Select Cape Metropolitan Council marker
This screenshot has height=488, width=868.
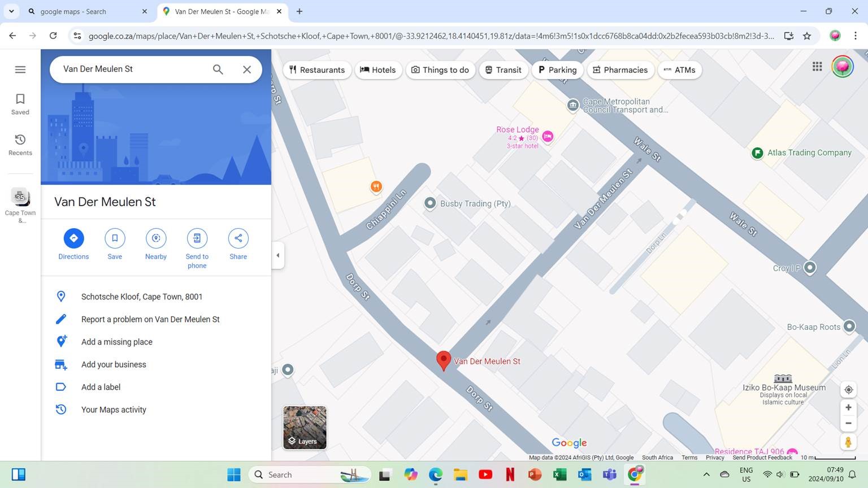[x=573, y=105]
